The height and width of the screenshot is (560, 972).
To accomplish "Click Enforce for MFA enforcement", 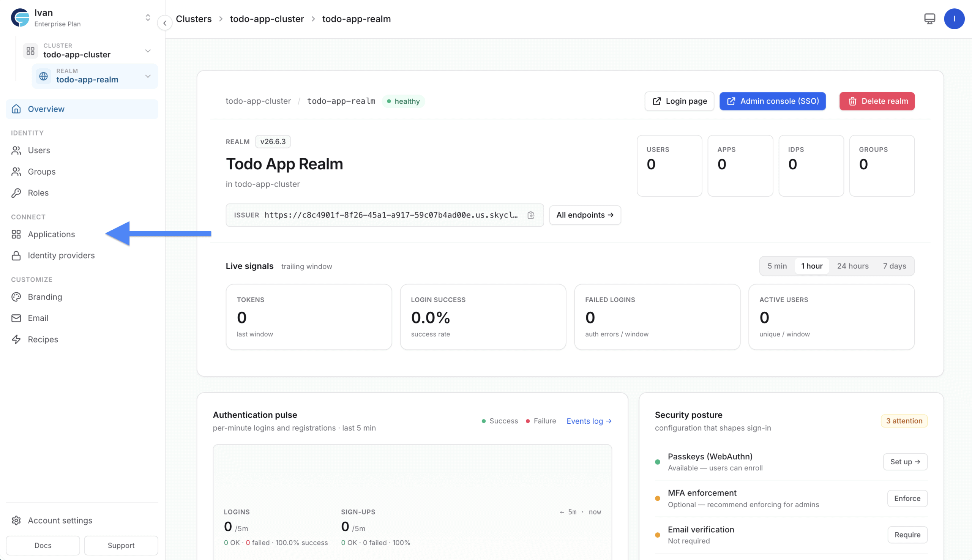I will coord(907,498).
